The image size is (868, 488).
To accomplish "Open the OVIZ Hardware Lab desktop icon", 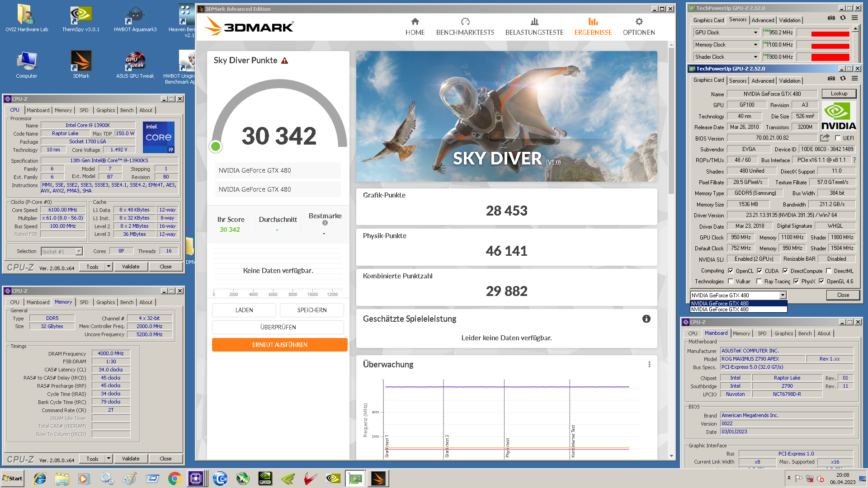I will (26, 18).
